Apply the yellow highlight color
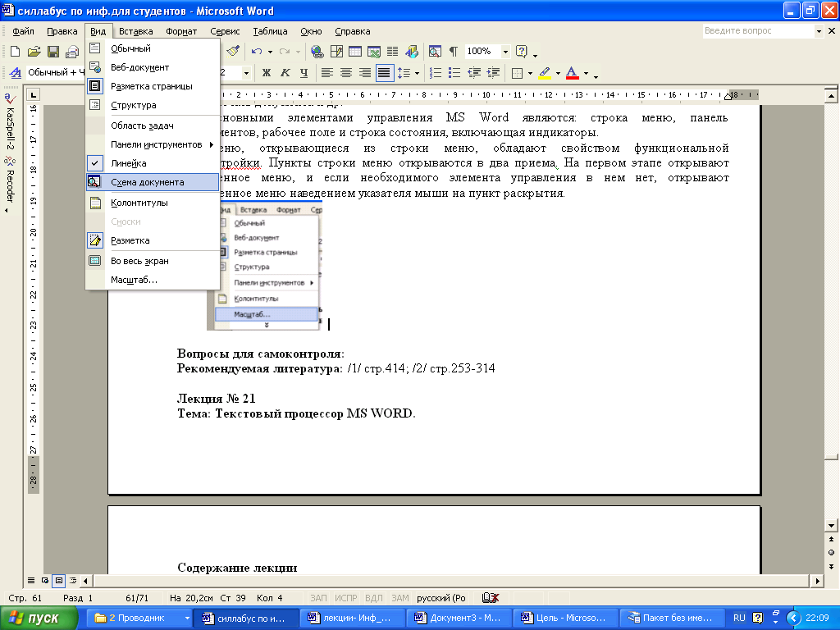 545,73
